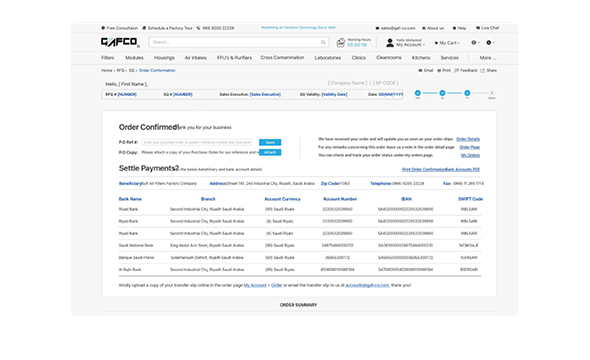Click the [Sales Executive] link
The image size is (590, 360).
tap(265, 94)
